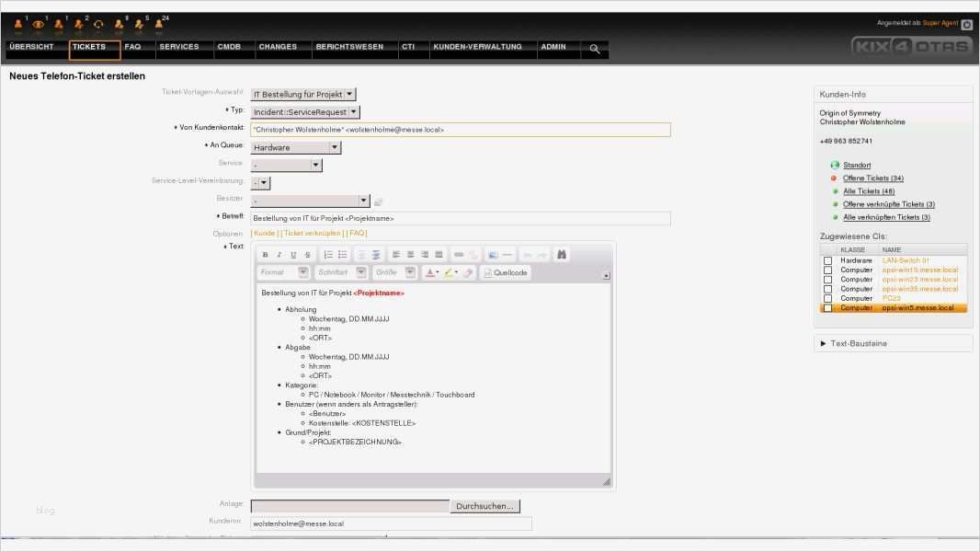Check the opsi-win35.messe.local checkbox
This screenshot has width=980, height=552.
click(x=827, y=289)
